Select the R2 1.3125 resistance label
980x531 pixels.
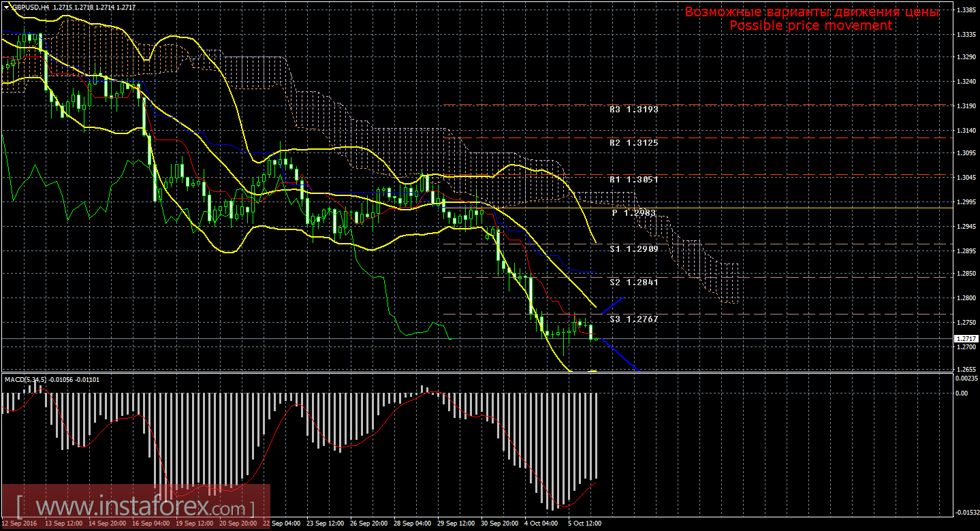click(633, 143)
